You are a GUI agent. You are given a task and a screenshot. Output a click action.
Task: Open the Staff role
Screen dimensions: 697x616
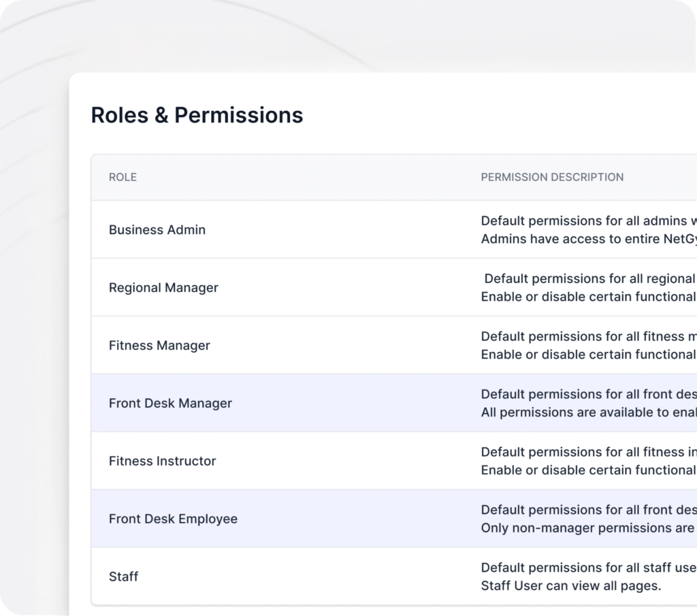coord(123,577)
